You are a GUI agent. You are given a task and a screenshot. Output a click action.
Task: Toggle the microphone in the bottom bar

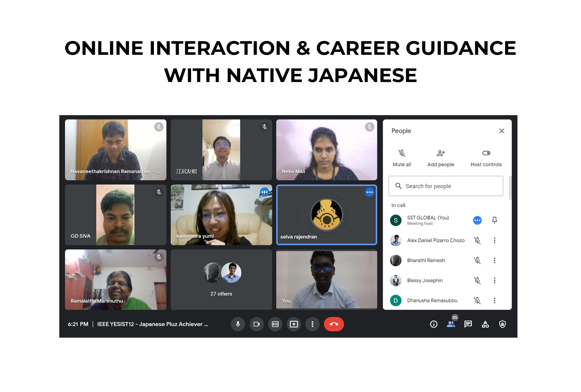tap(238, 324)
